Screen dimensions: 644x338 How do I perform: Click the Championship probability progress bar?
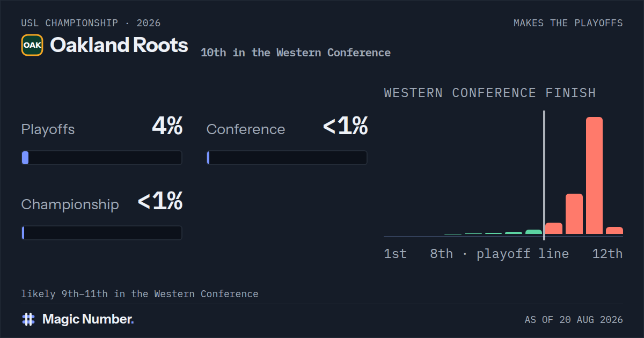coord(101,233)
